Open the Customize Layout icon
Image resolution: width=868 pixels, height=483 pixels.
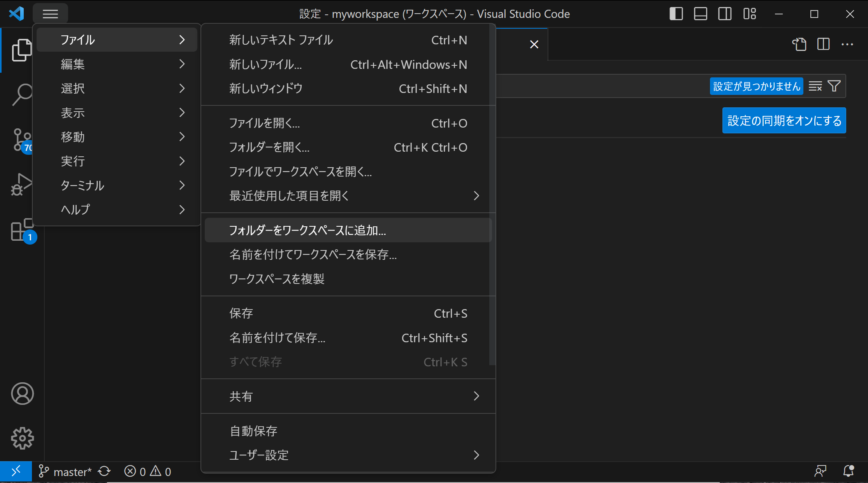pyautogui.click(x=749, y=14)
